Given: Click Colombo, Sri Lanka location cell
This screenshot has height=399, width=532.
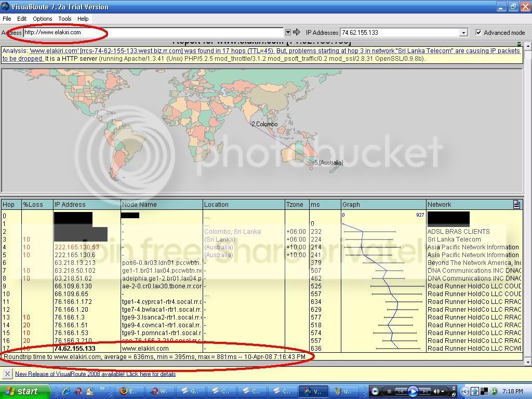Looking at the screenshot, I should pyautogui.click(x=232, y=231).
